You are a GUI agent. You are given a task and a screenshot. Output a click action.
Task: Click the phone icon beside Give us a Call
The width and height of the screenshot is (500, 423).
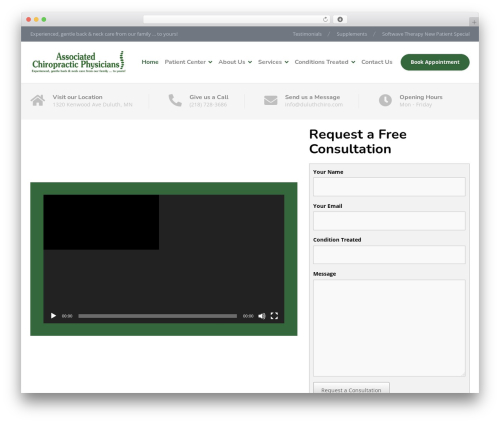tap(175, 100)
